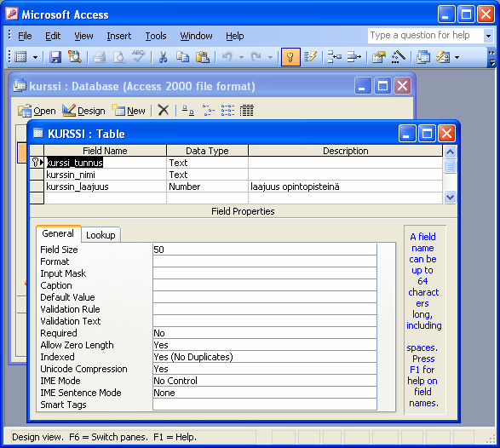
Task: Click the field grid scrollbar thumb
Action: tap(450, 166)
